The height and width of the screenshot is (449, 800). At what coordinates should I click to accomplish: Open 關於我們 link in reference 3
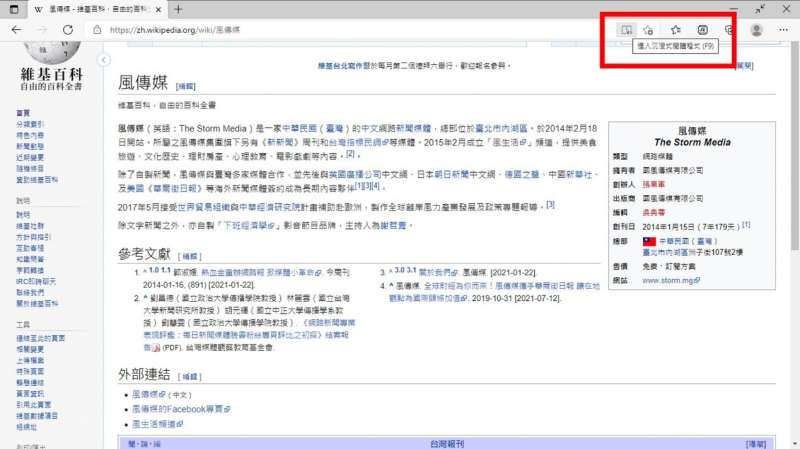point(437,272)
